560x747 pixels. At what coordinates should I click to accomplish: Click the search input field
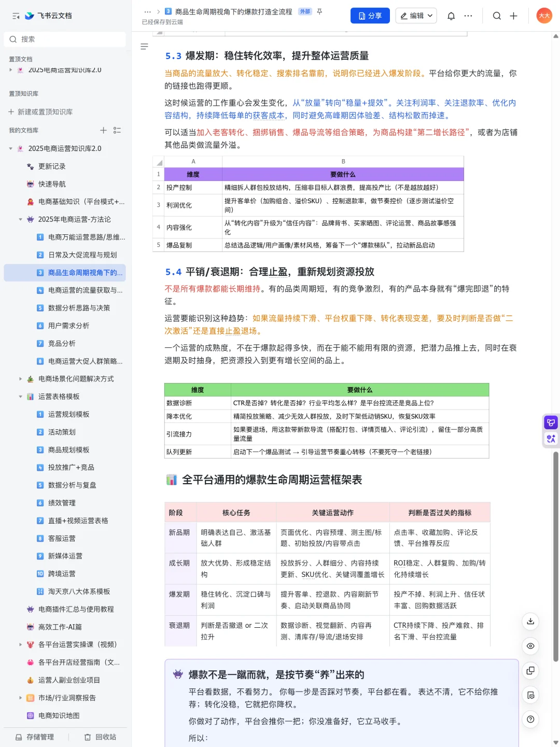(65, 39)
